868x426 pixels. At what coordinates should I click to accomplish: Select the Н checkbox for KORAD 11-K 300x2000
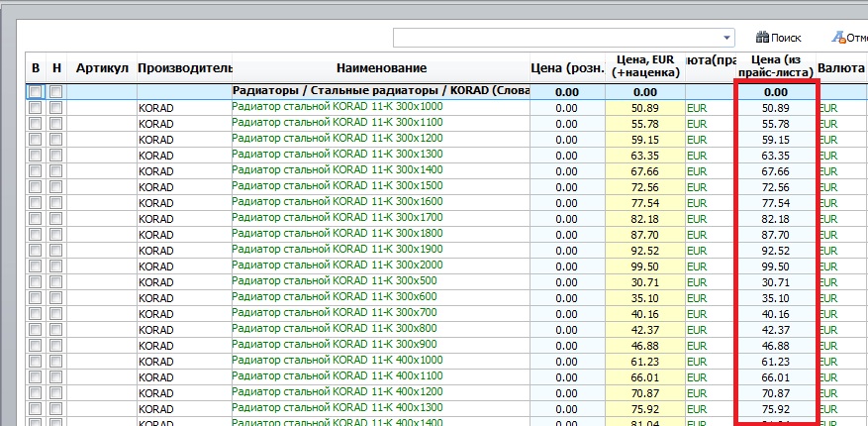tap(55, 266)
